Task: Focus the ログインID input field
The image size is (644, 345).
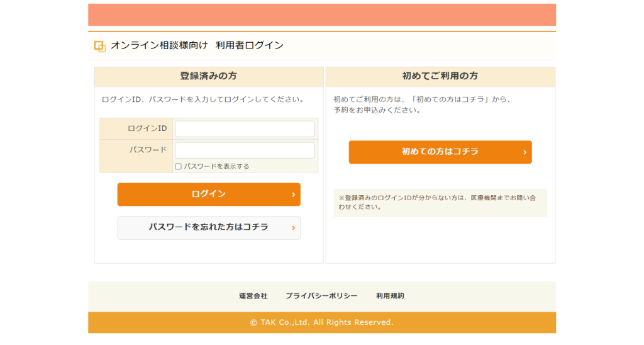Action: (245, 129)
